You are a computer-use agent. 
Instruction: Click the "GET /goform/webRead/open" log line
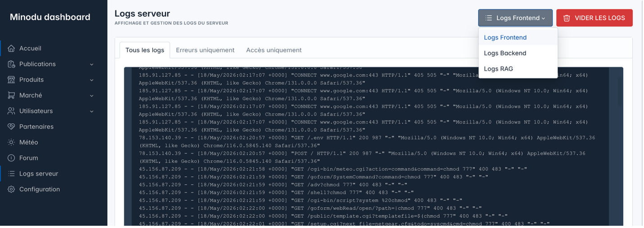click(x=310, y=208)
